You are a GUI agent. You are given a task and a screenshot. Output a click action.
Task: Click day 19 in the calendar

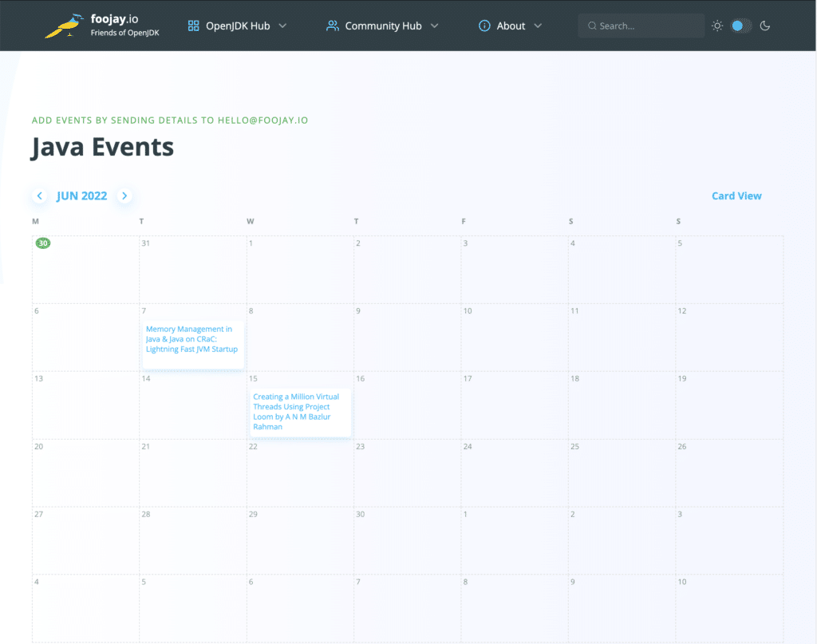tap(682, 379)
